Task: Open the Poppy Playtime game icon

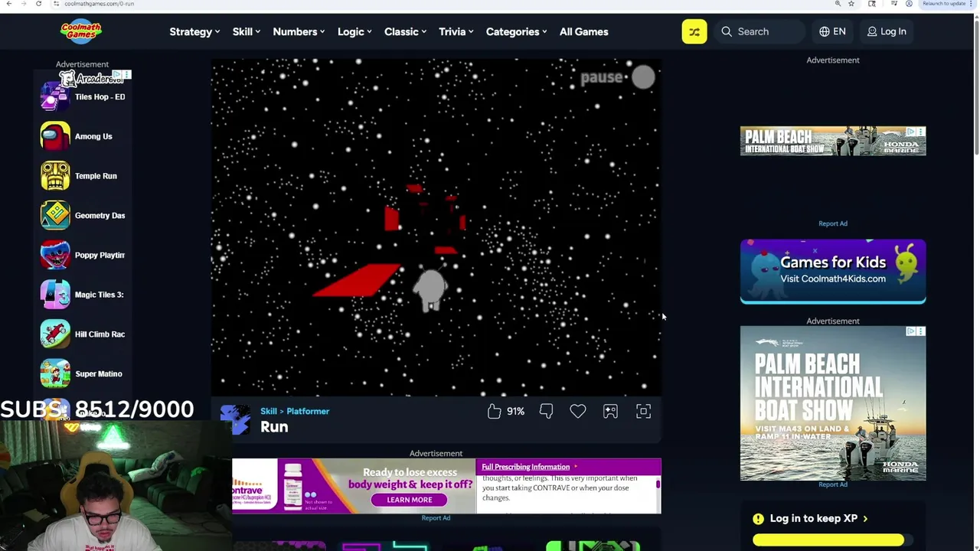Action: (55, 255)
